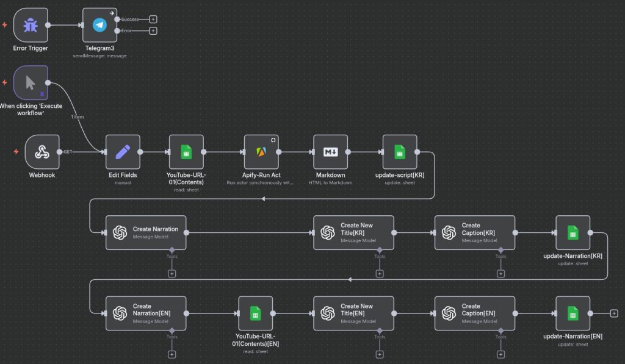Add a tool under Create New Title[EN]
This screenshot has width=625, height=364.
tap(380, 354)
